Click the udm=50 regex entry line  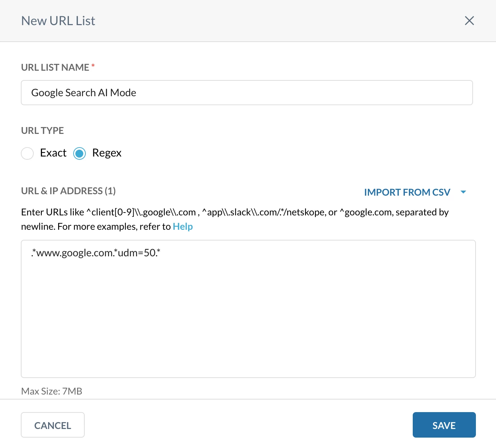click(x=96, y=253)
